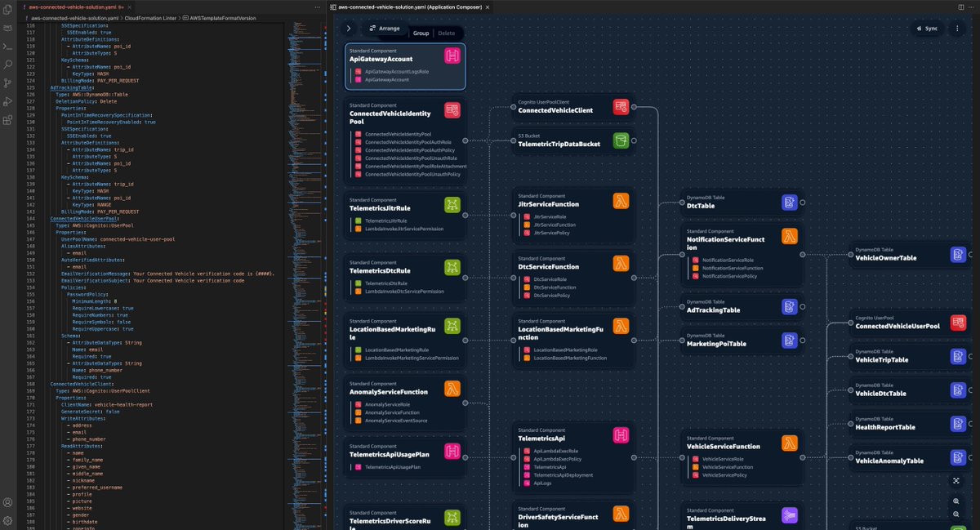Open the Manage gear icon
The width and height of the screenshot is (980, 530).
point(7,520)
